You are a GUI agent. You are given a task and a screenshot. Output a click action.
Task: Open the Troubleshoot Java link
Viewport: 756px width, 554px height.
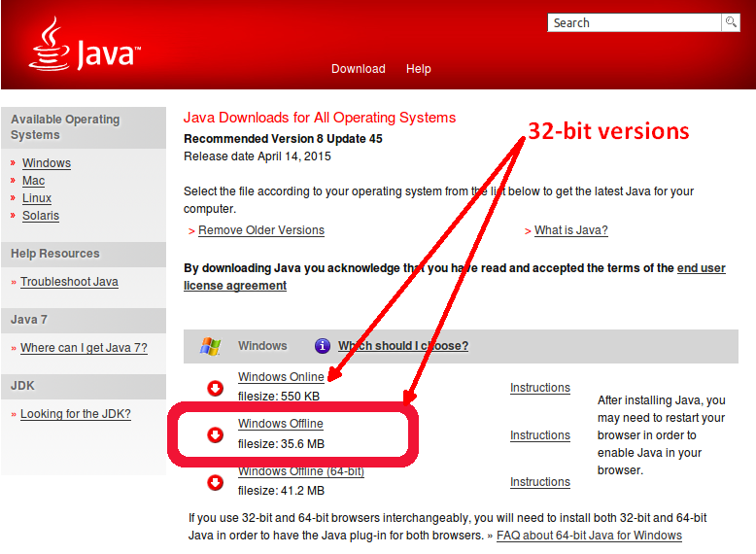pos(69,282)
